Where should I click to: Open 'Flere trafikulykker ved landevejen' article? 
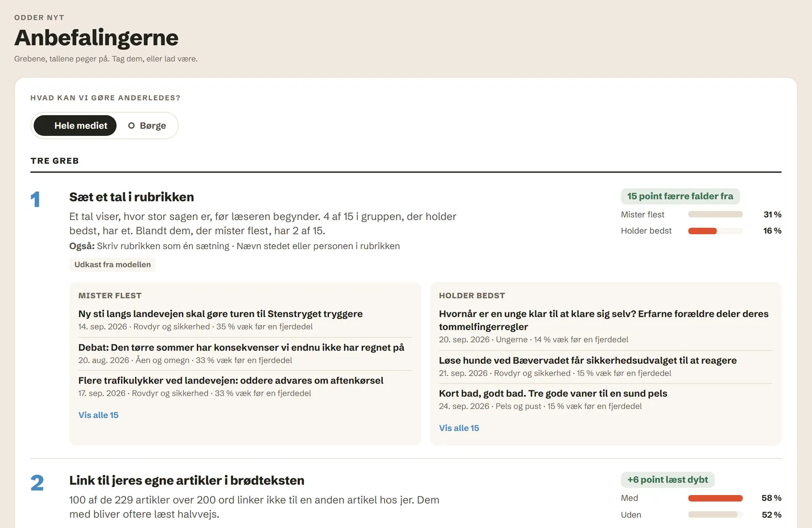tap(231, 380)
